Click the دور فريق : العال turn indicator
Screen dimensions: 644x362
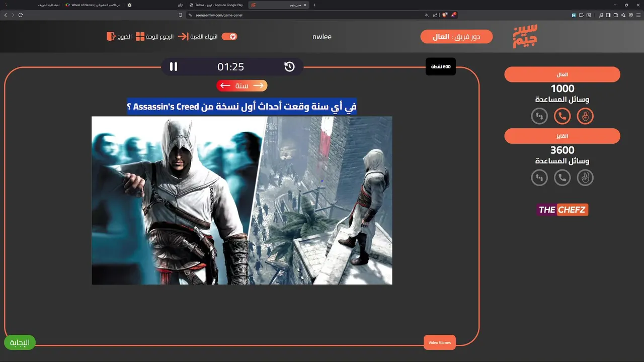456,37
